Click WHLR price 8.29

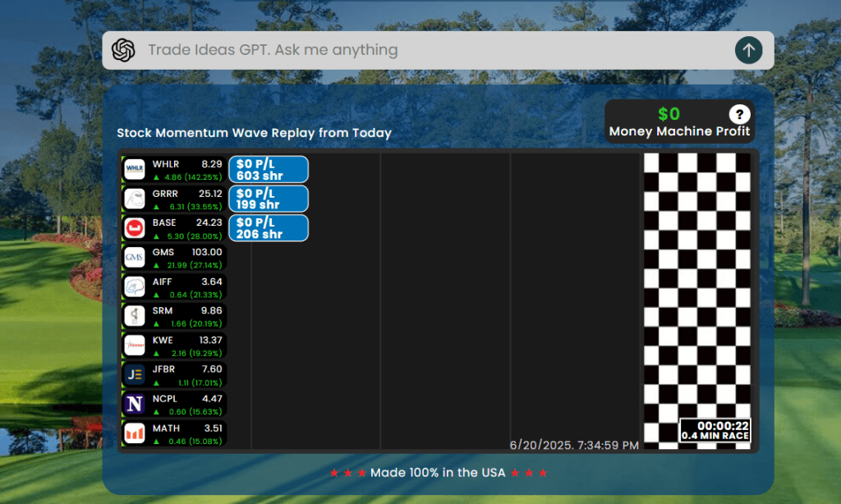tap(212, 164)
